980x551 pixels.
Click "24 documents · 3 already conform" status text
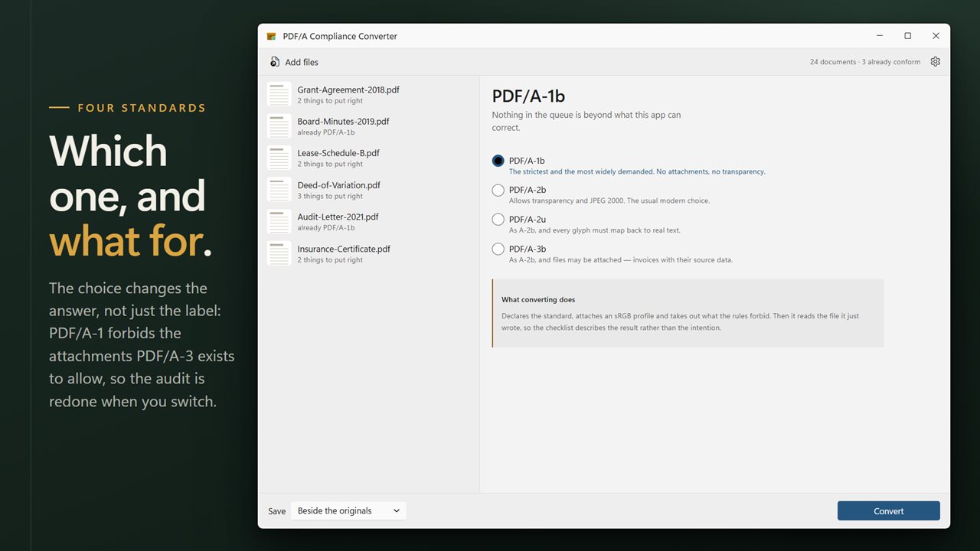click(x=865, y=62)
